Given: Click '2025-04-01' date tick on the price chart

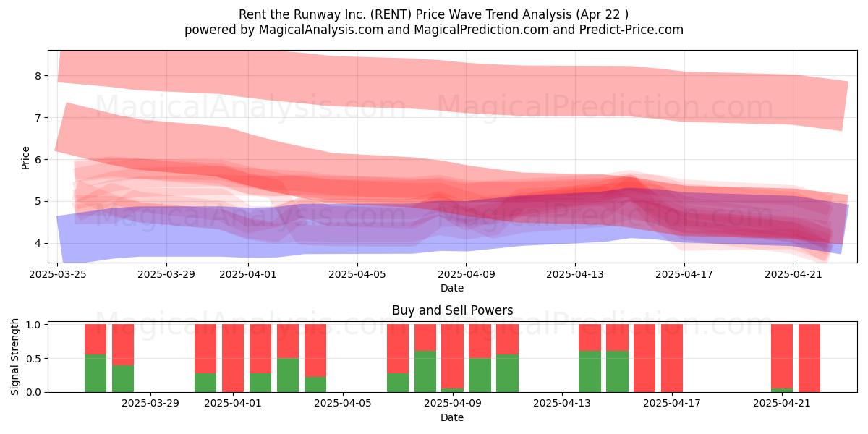Looking at the screenshot, I should click(x=248, y=274).
